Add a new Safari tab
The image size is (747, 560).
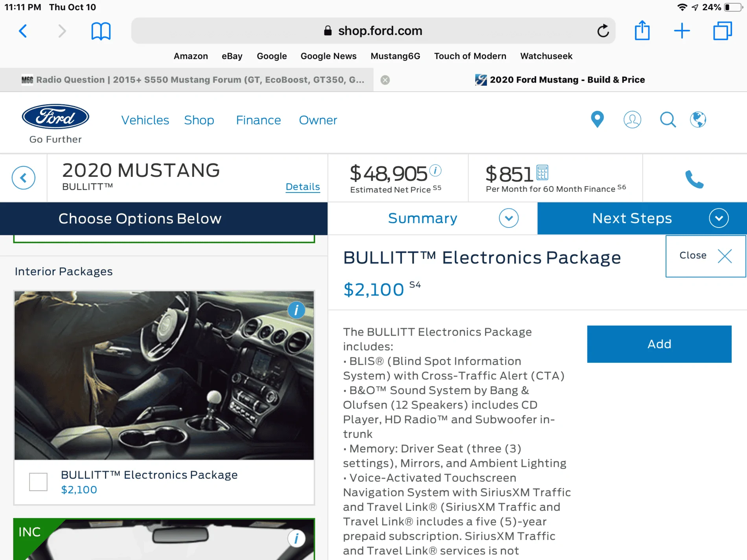point(682,31)
